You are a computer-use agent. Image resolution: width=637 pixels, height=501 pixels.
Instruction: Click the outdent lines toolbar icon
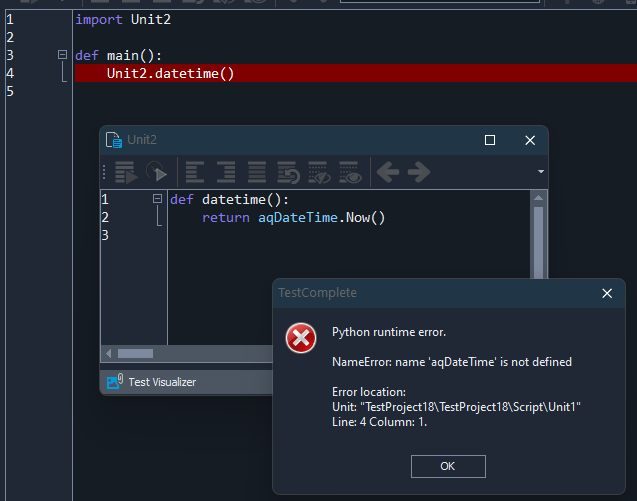(196, 173)
